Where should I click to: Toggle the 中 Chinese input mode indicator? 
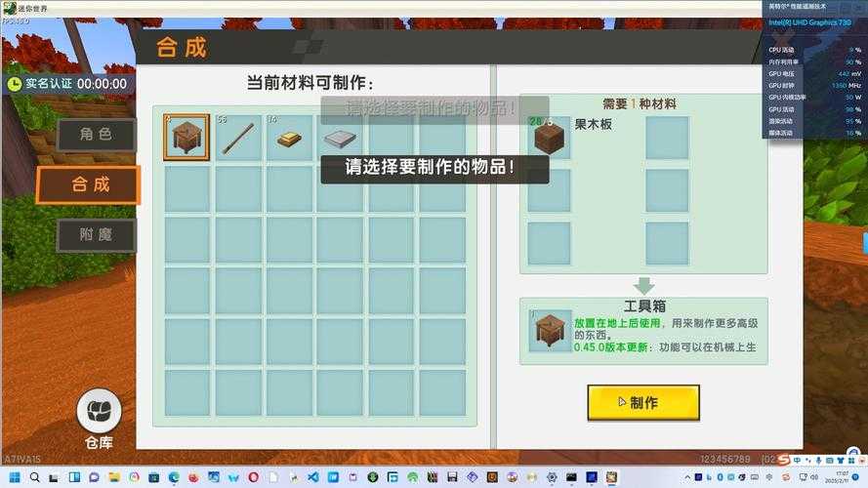(x=797, y=461)
